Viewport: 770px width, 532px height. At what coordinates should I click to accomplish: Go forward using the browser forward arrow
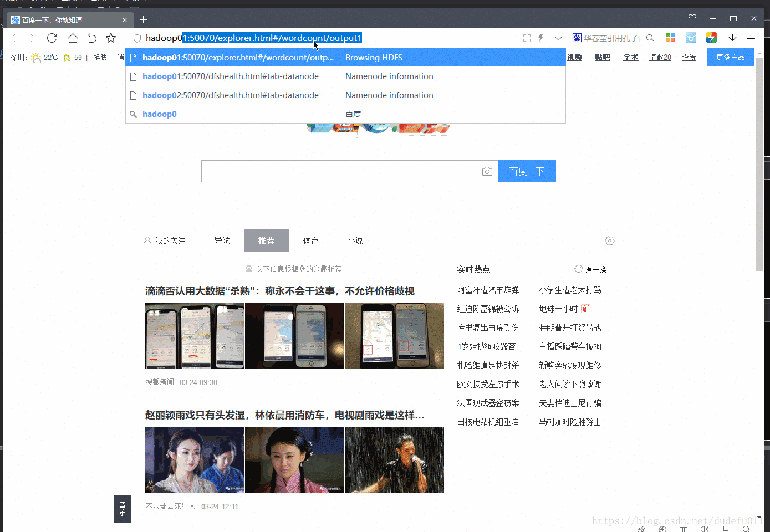[x=32, y=38]
